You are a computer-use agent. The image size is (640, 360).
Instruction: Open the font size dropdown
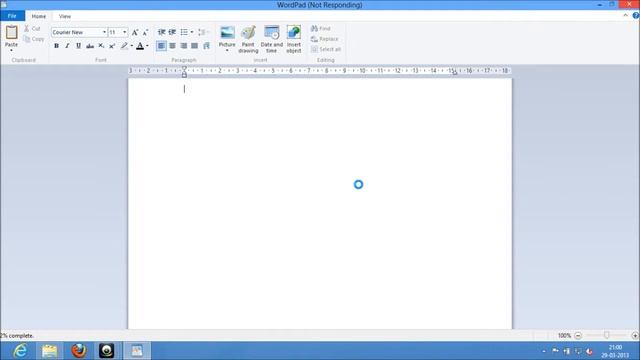pos(124,32)
